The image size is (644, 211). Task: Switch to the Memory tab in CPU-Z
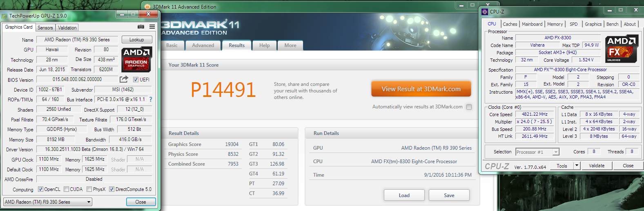(555, 24)
